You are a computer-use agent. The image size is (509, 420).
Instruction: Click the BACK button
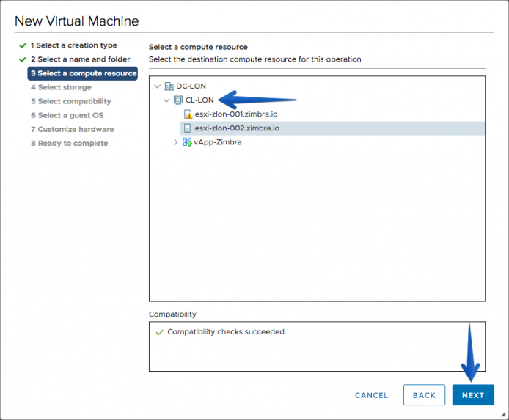point(424,395)
